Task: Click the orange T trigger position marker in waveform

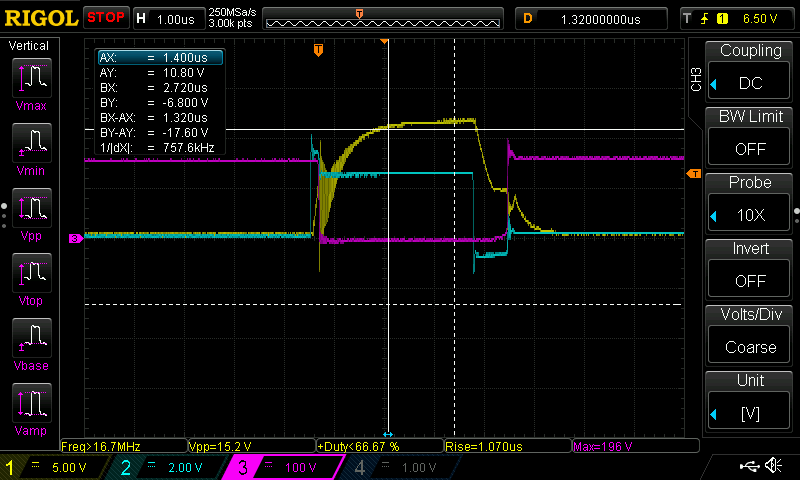Action: click(318, 50)
